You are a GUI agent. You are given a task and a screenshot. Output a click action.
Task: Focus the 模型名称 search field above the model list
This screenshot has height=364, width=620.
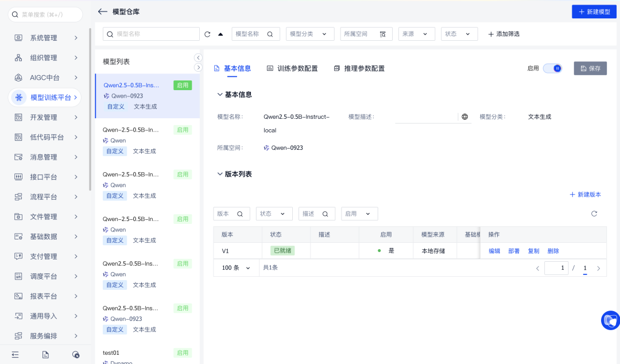click(x=151, y=34)
